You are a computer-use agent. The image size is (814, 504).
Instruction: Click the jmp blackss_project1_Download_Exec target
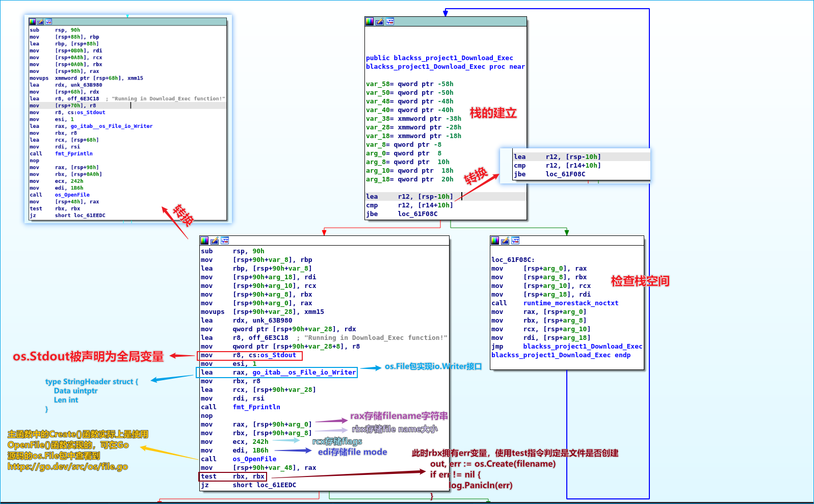[582, 347]
